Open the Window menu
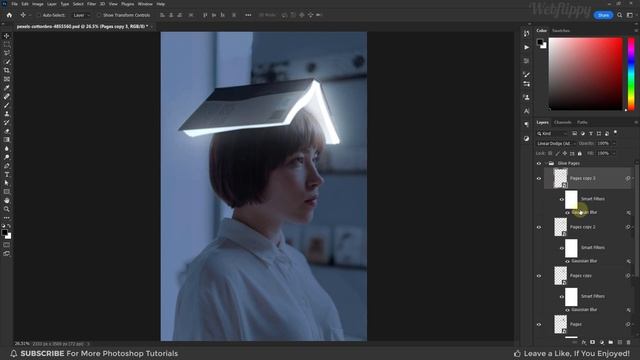This screenshot has height=360, width=640. click(145, 4)
